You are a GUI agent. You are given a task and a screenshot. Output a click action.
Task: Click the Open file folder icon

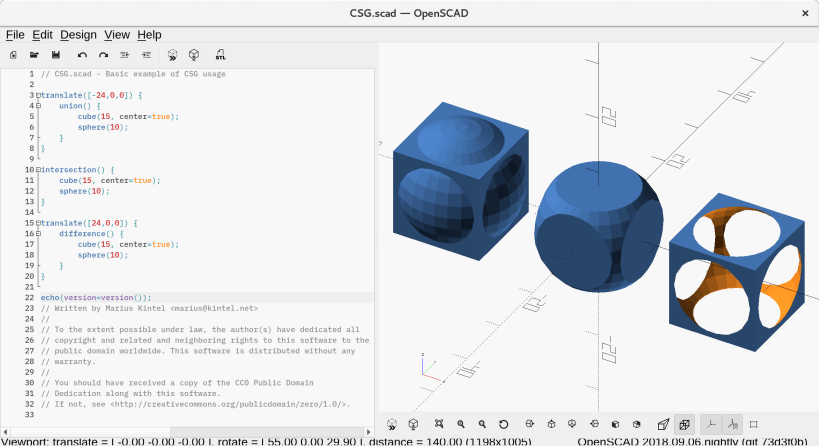click(x=34, y=55)
